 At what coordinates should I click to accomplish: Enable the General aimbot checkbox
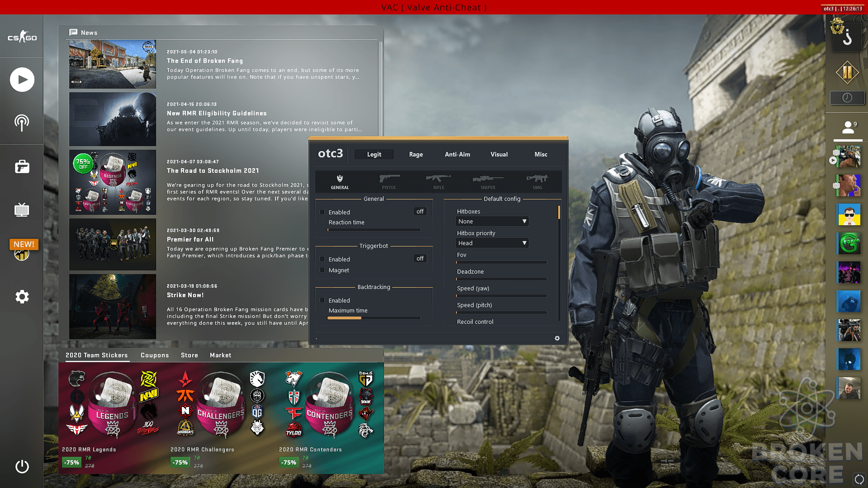tap(322, 212)
